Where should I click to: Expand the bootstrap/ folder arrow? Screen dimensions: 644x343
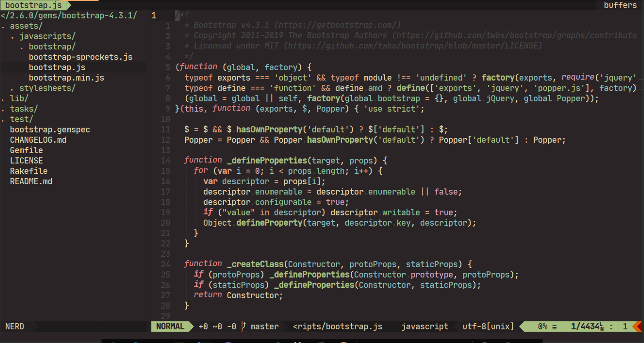coord(22,47)
